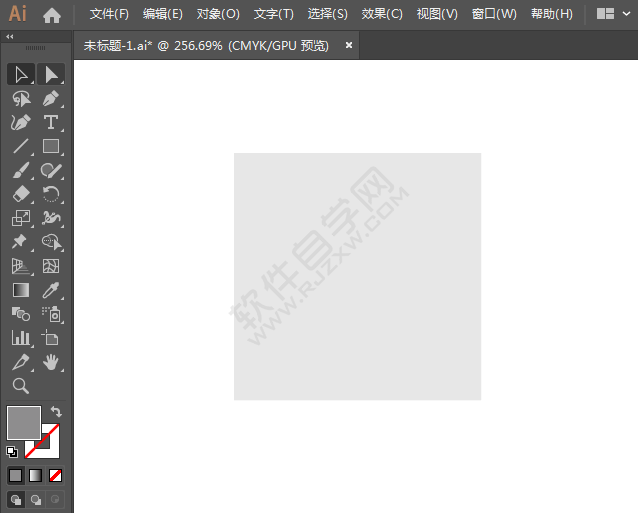638x513 pixels.
Task: Select the Curvature tool
Action: [x=21, y=122]
